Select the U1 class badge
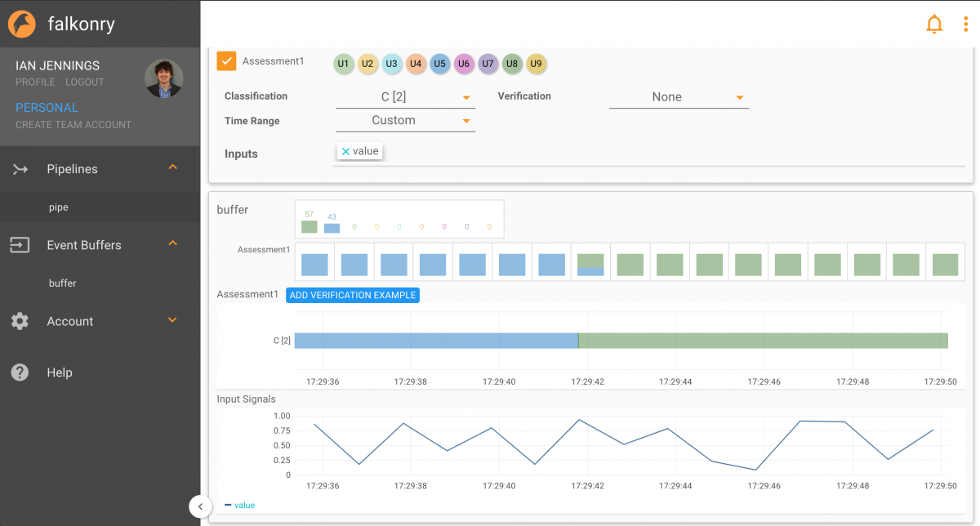980x526 pixels. tap(344, 64)
